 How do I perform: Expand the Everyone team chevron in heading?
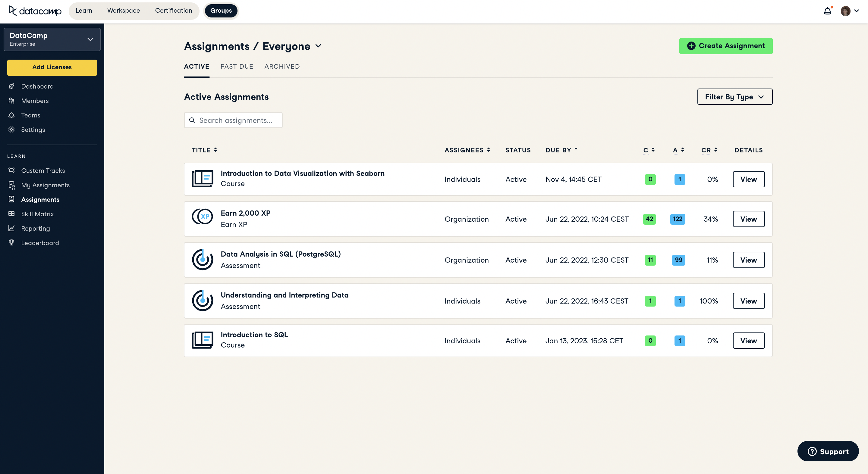319,46
